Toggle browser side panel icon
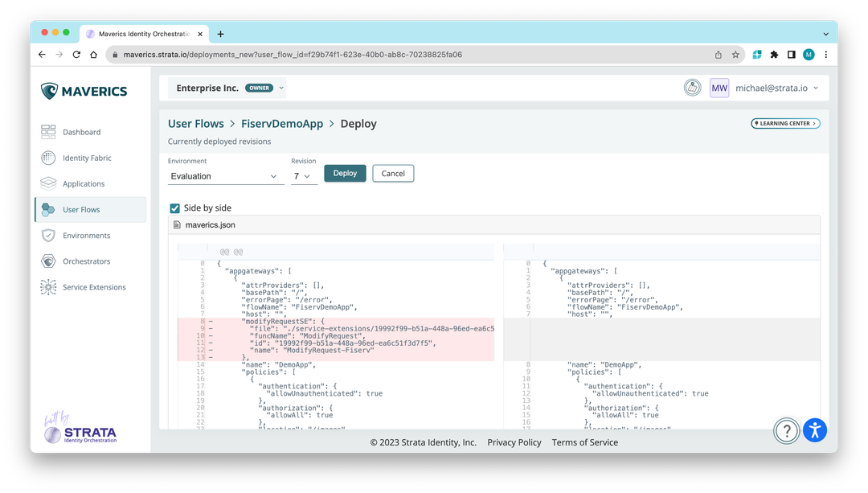Image resolution: width=868 pixels, height=493 pixels. pos(791,54)
